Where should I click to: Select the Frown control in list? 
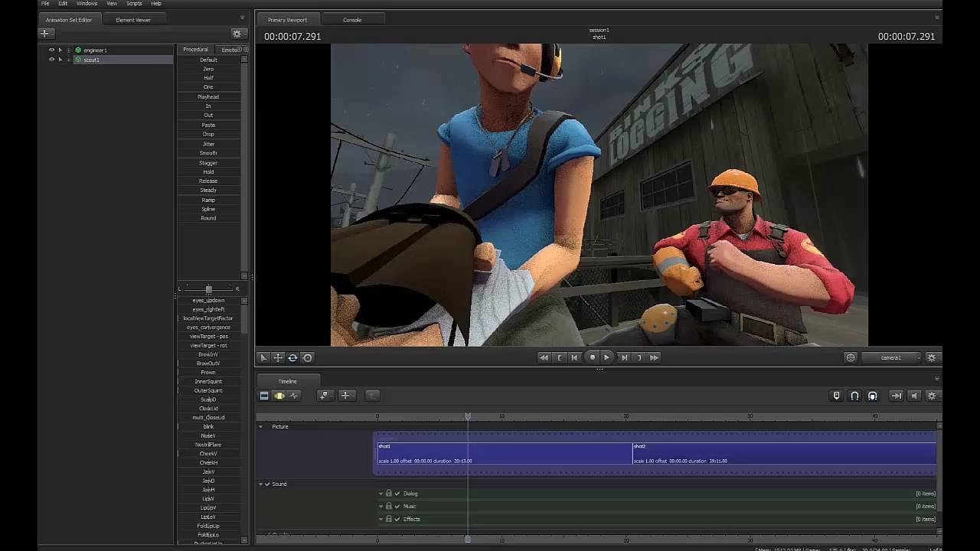tap(208, 373)
